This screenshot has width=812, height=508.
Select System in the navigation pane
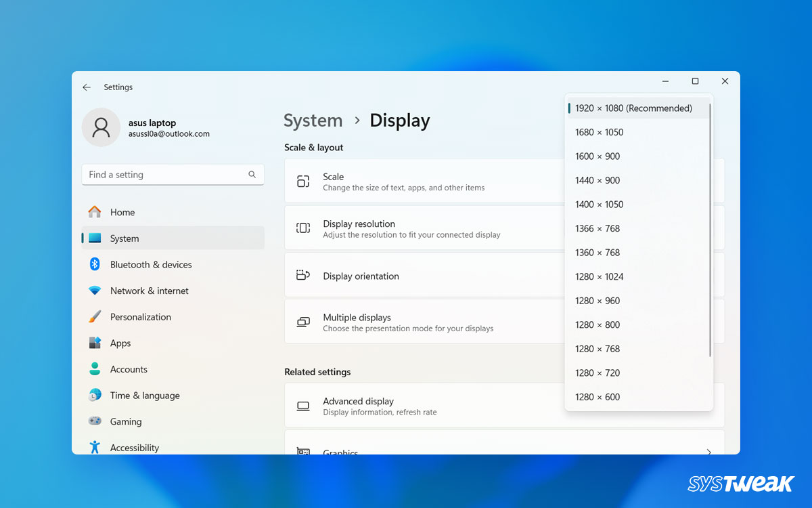(124, 238)
